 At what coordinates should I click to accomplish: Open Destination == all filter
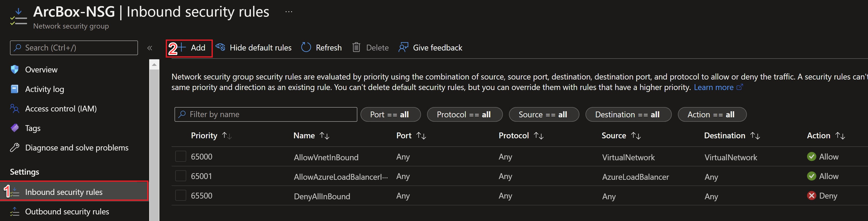tap(628, 114)
